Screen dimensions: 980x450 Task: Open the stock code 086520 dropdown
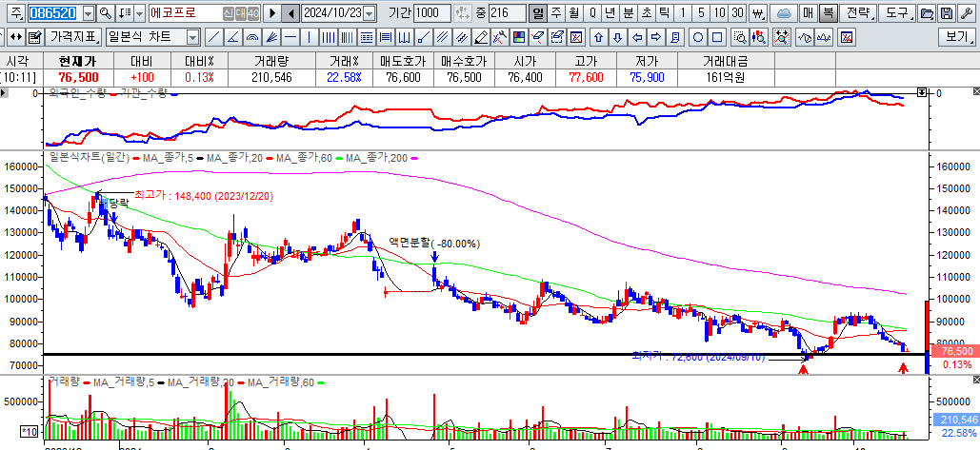89,13
